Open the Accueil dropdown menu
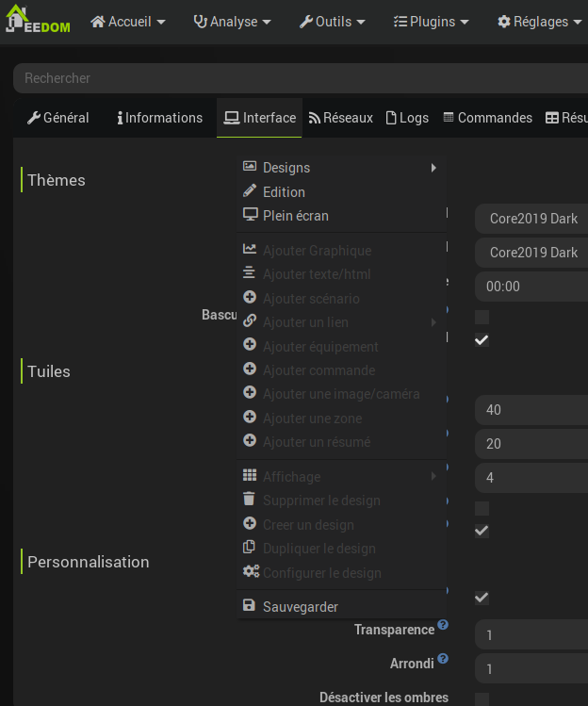Image resolution: width=588 pixels, height=706 pixels. click(128, 22)
